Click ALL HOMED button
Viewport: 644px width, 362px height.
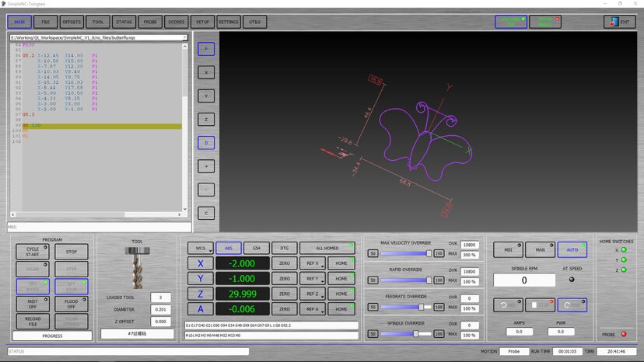327,248
